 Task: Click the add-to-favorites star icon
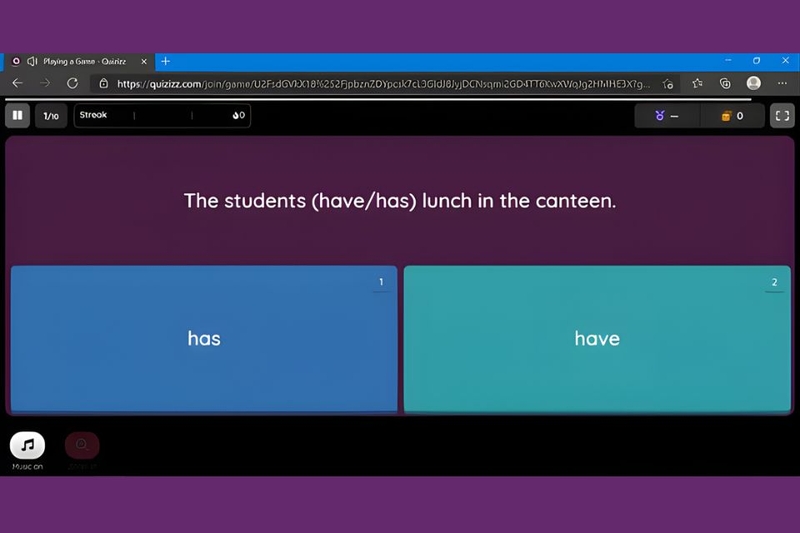click(x=668, y=84)
